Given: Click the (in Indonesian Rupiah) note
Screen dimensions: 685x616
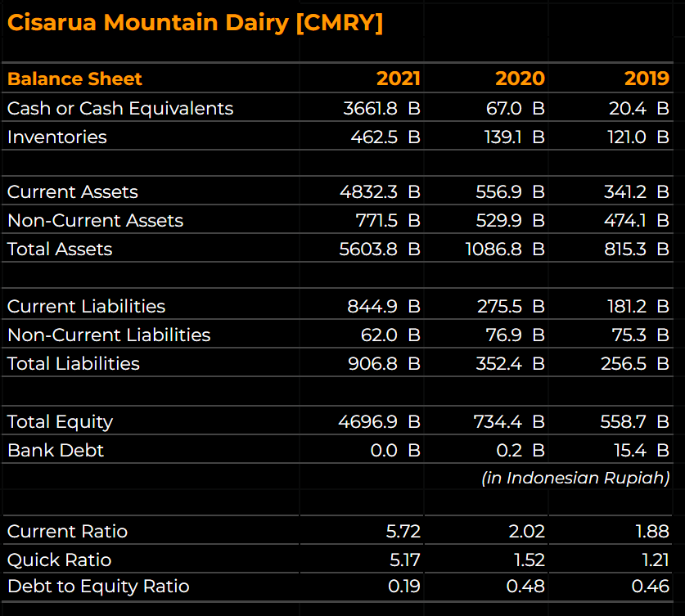Looking at the screenshot, I should (x=575, y=478).
